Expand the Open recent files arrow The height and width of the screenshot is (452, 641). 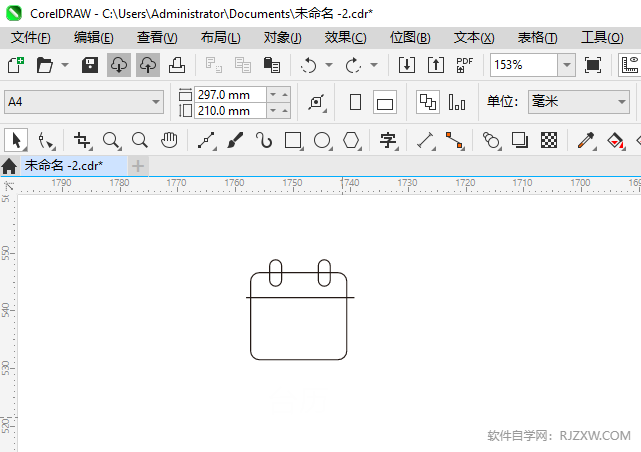coord(65,65)
